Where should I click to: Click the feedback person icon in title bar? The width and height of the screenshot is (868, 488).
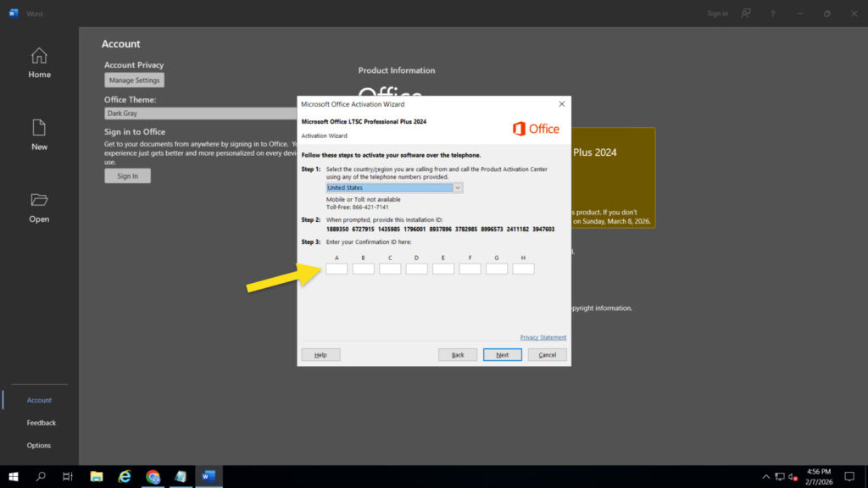pos(746,14)
